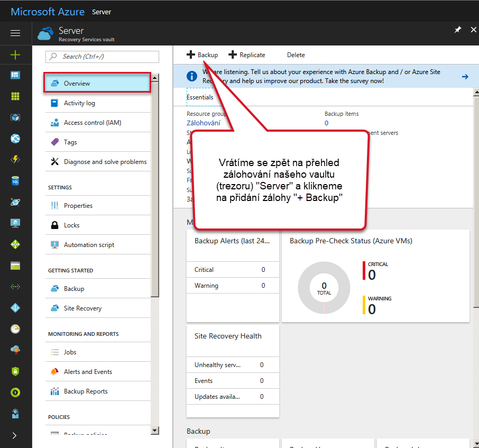Open Updates available row
The image size is (479, 448).
[x=233, y=397]
